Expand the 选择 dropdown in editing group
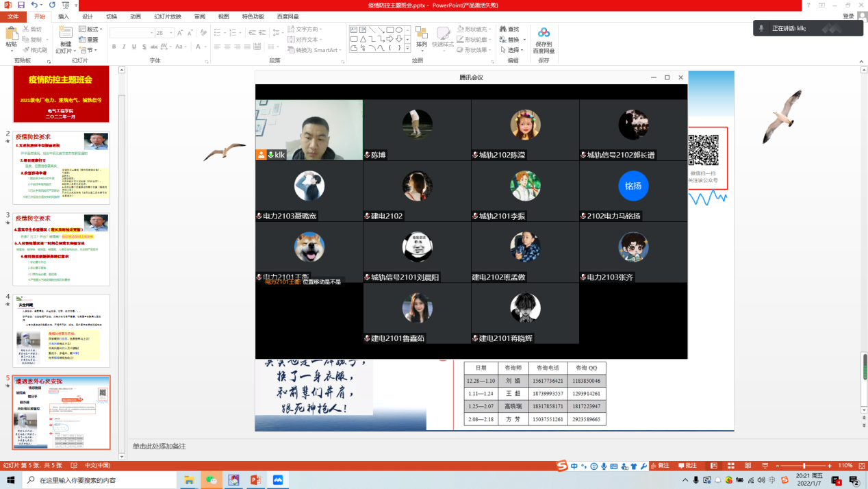The height and width of the screenshot is (489, 868). (x=513, y=50)
